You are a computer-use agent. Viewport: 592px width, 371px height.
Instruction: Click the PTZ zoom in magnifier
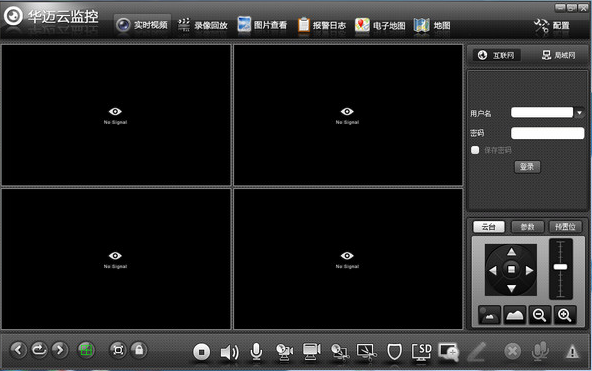point(565,315)
